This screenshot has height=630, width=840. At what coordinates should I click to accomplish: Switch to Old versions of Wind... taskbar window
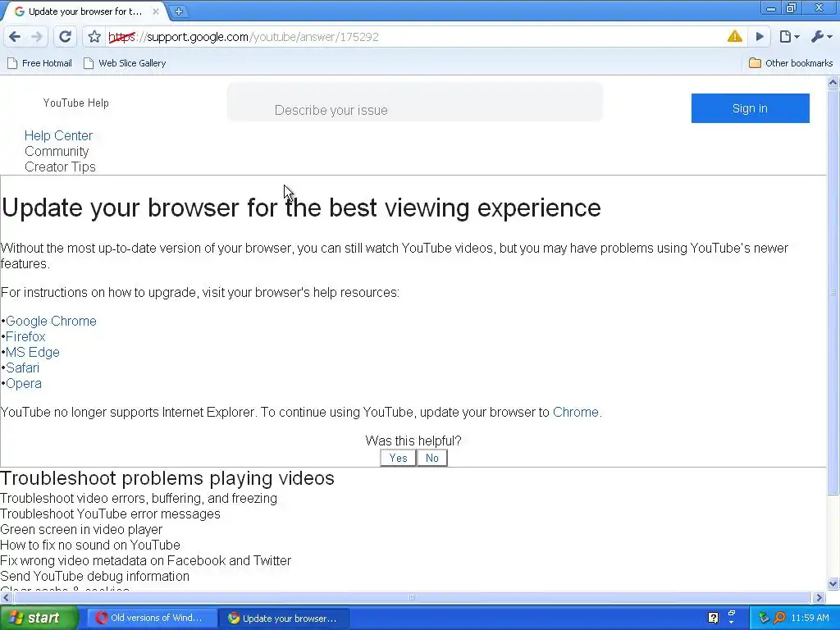pos(152,618)
